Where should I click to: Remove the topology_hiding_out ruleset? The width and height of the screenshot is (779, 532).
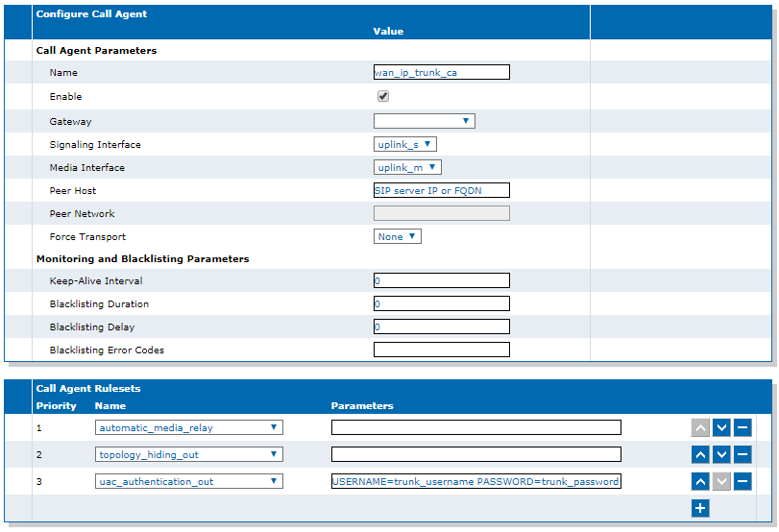[742, 454]
